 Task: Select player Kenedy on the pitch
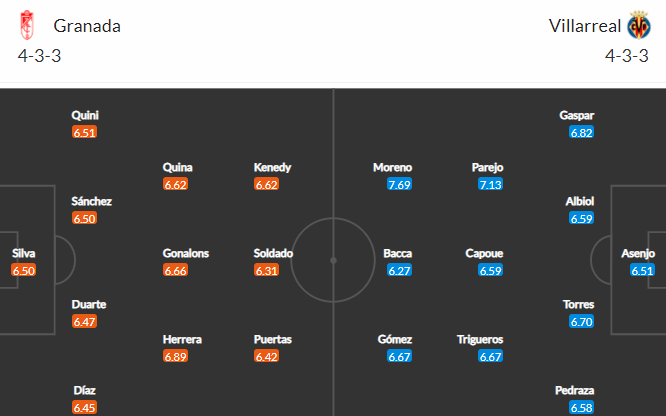coord(273,168)
